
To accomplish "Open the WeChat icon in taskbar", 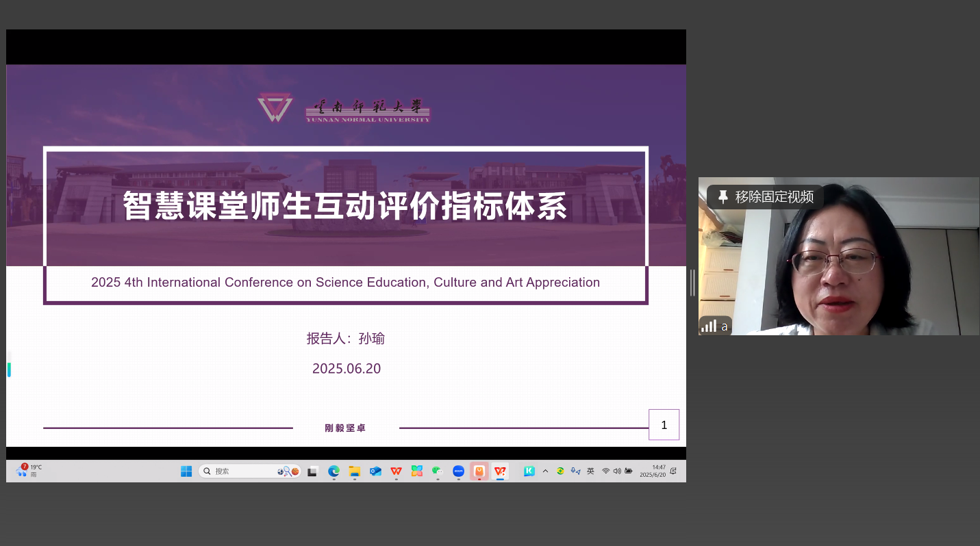I will pyautogui.click(x=438, y=471).
